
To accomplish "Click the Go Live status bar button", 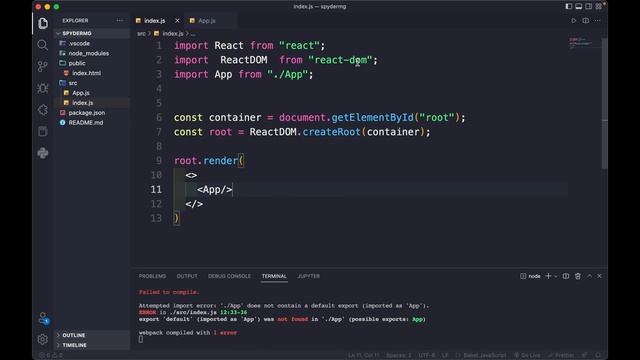I will [x=527, y=355].
